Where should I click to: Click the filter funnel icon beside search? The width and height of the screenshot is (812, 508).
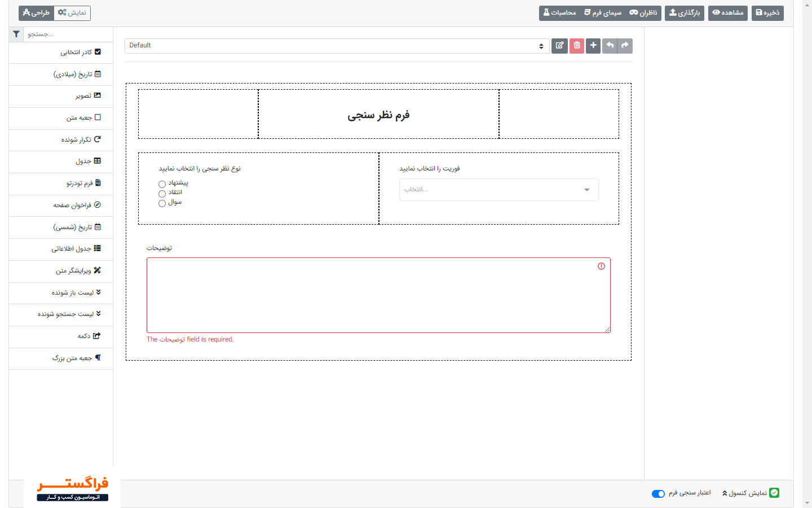point(16,34)
